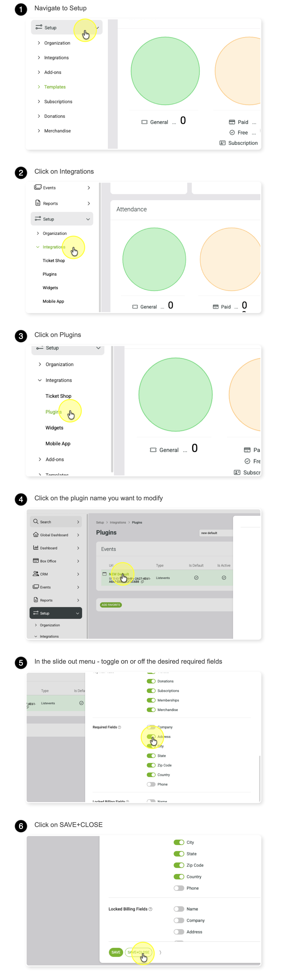Expand CRM using its right chevron
287x980 pixels.
click(x=78, y=574)
